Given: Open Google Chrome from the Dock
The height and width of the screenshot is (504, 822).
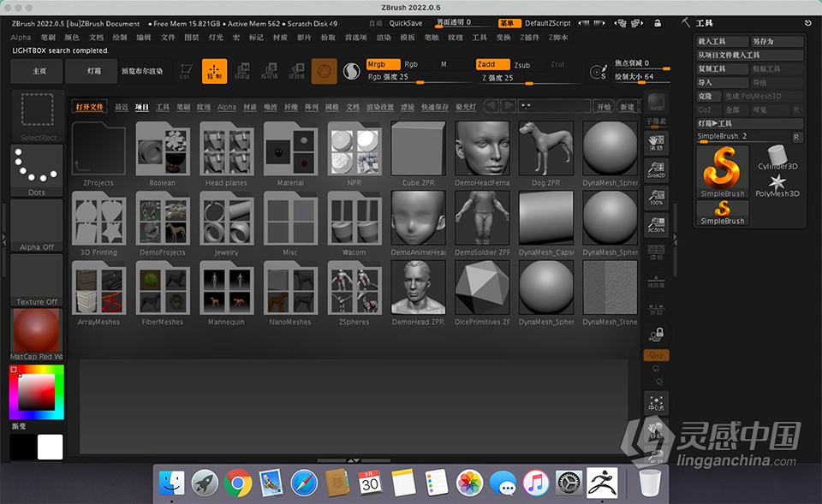Looking at the screenshot, I should 238,483.
